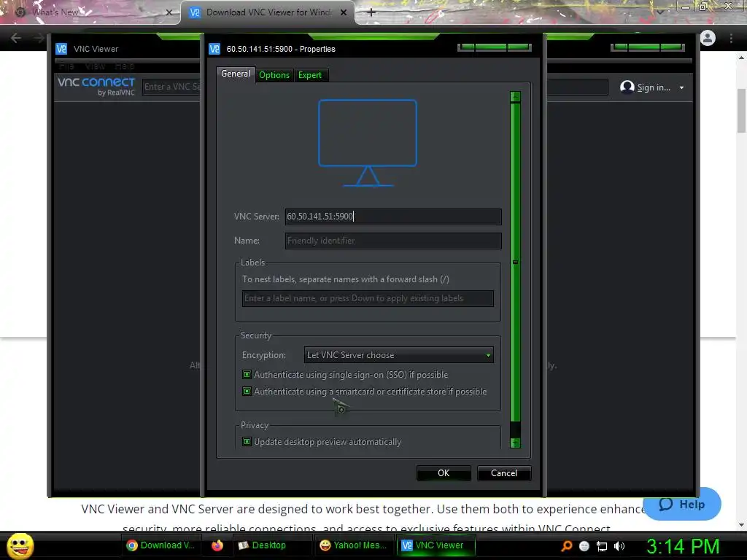The image size is (747, 560).
Task: Click the 3:14 PM clock
Action: click(683, 546)
